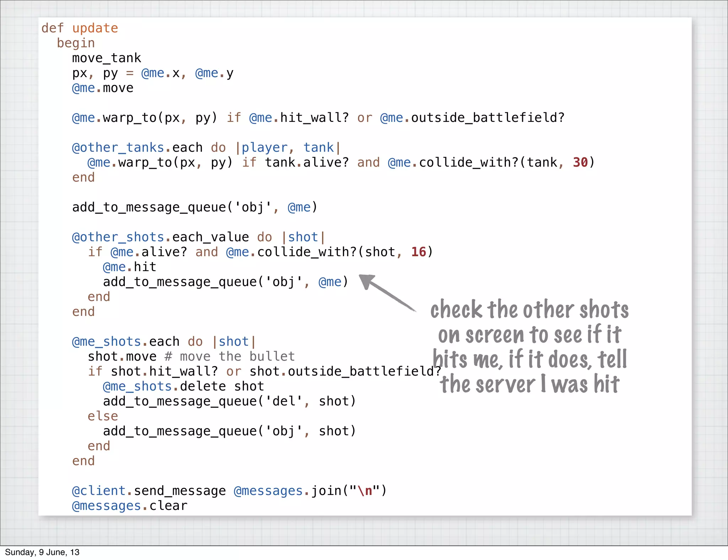Click '@other_tanks.each do' line
728x560 pixels.
point(206,147)
